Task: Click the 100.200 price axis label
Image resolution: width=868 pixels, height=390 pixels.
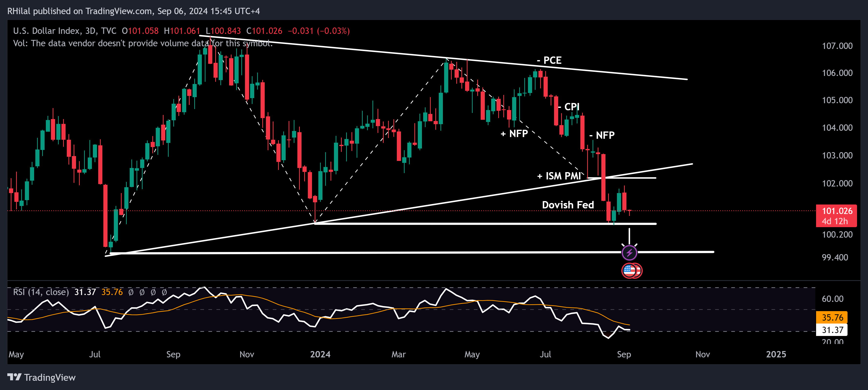Action: tap(837, 234)
